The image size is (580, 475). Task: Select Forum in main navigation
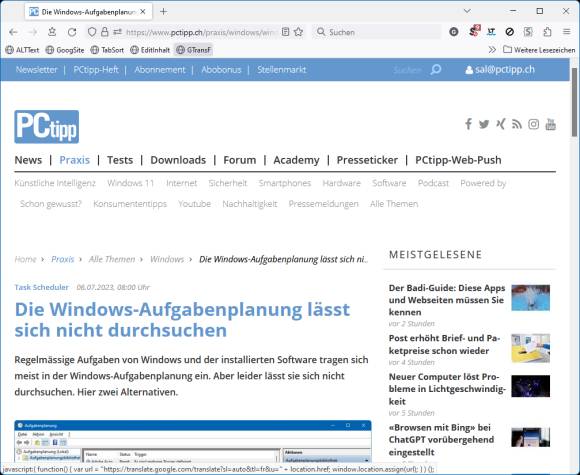(240, 160)
